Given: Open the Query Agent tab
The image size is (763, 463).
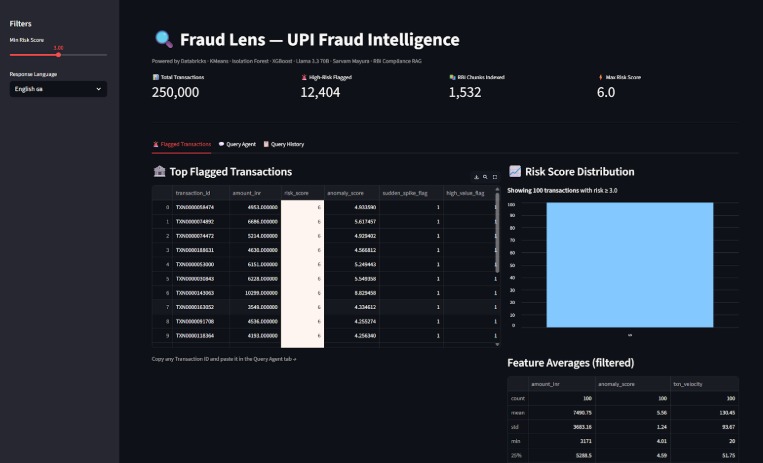Looking at the screenshot, I should point(237,145).
